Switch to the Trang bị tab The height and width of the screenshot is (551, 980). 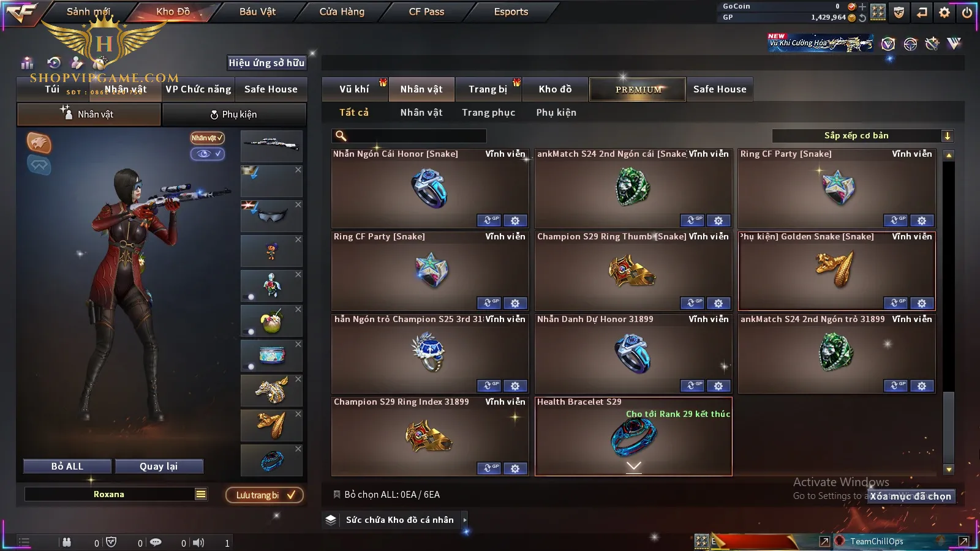(x=488, y=89)
